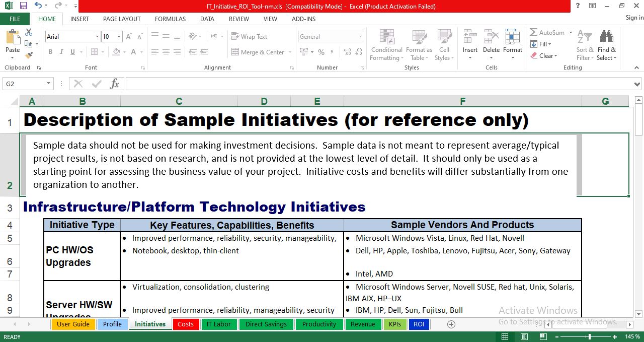This screenshot has width=644, height=342.
Task: Click the Copy icon in Clipboard
Action: (29, 44)
